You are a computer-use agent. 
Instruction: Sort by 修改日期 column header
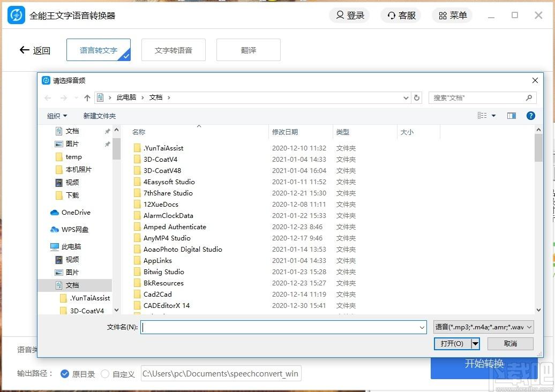[x=285, y=132]
